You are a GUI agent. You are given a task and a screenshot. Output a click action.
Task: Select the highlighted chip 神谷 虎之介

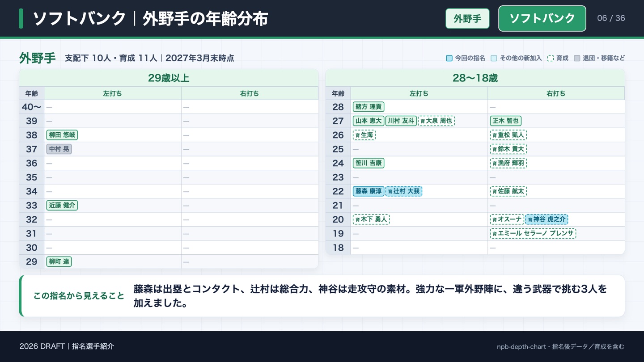click(x=547, y=219)
